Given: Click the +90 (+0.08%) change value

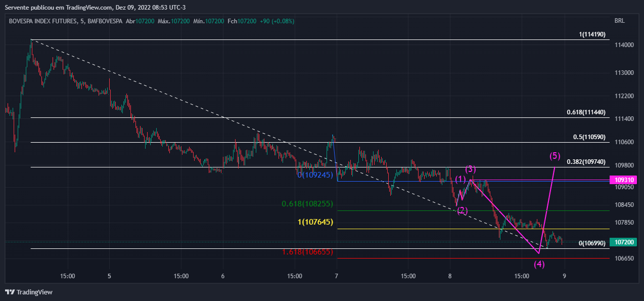Looking at the screenshot, I should (x=277, y=21).
